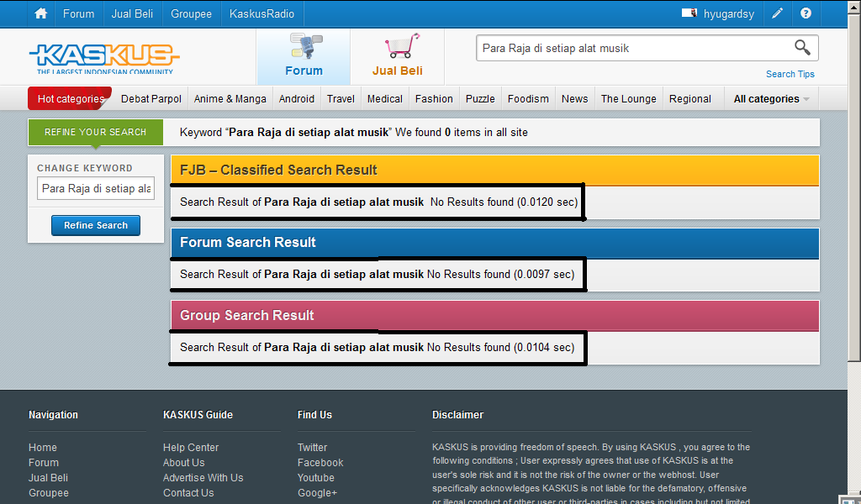Open the Debat Parpol category
This screenshot has height=504, width=861.
(151, 99)
